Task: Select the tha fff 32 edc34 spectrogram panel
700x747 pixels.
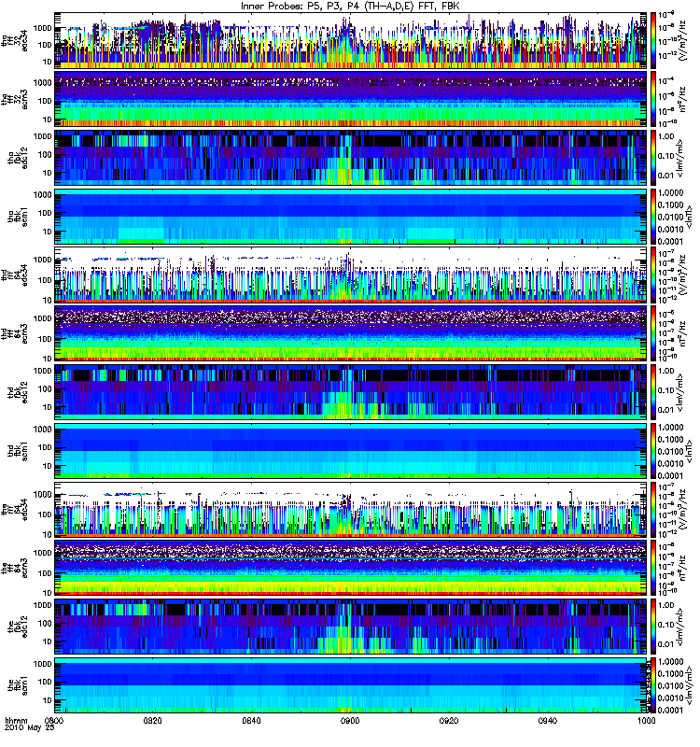Action: [x=350, y=40]
